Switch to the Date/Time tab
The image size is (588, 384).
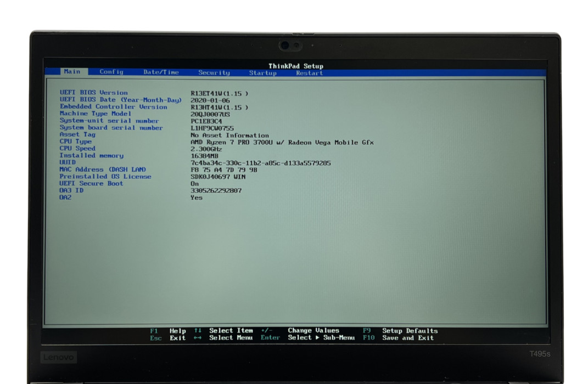161,72
